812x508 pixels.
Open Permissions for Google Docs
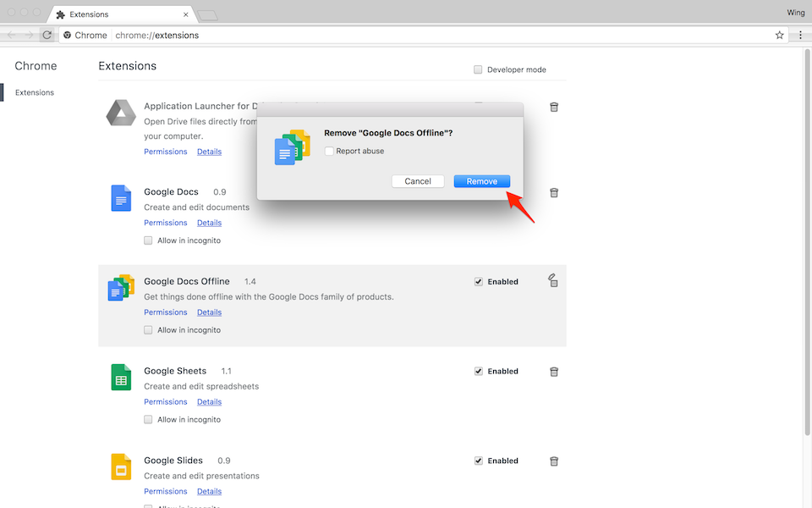pyautogui.click(x=165, y=223)
